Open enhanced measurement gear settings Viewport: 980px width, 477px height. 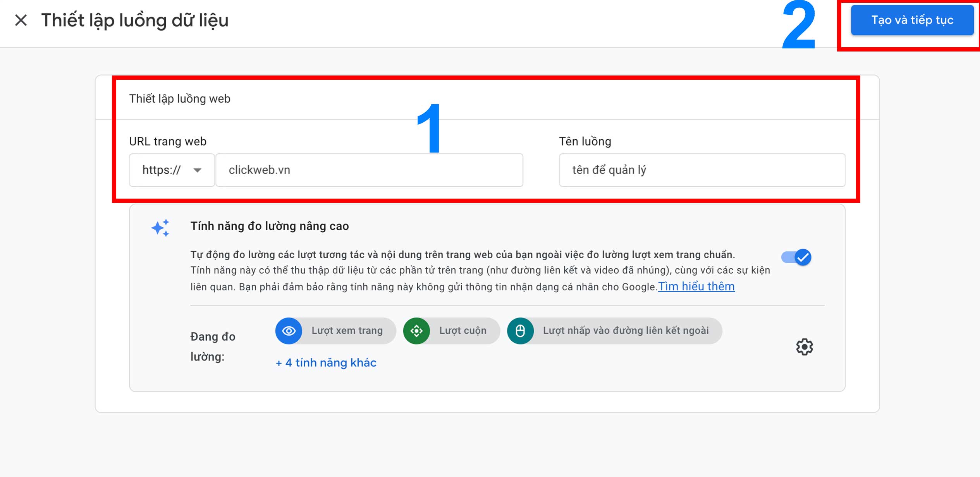click(x=804, y=347)
